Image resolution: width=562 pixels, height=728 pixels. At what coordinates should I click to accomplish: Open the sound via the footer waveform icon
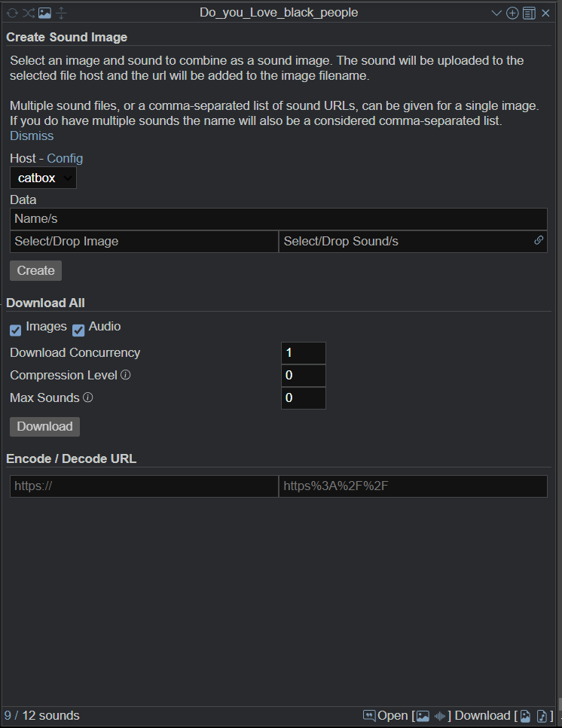pyautogui.click(x=440, y=716)
